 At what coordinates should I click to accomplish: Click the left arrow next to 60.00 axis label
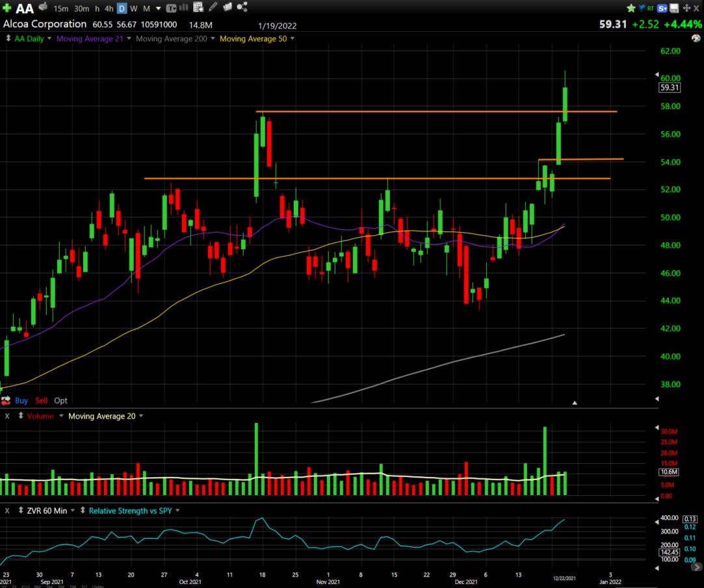point(657,75)
